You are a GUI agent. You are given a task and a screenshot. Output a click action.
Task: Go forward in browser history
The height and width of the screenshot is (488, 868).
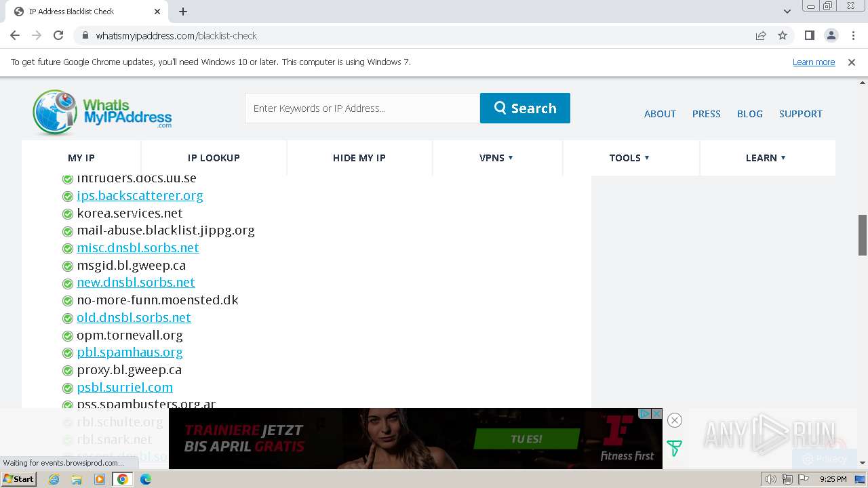(37, 35)
